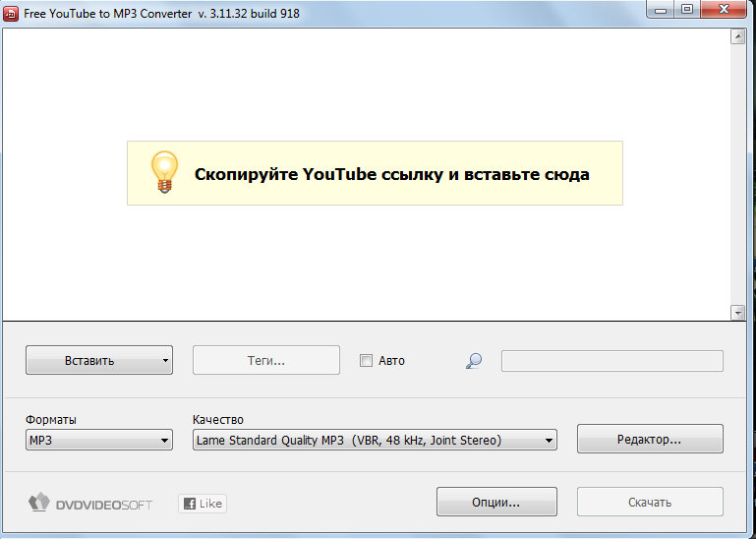Image resolution: width=756 pixels, height=539 pixels.
Task: Click the Facebook Like button
Action: 203,504
